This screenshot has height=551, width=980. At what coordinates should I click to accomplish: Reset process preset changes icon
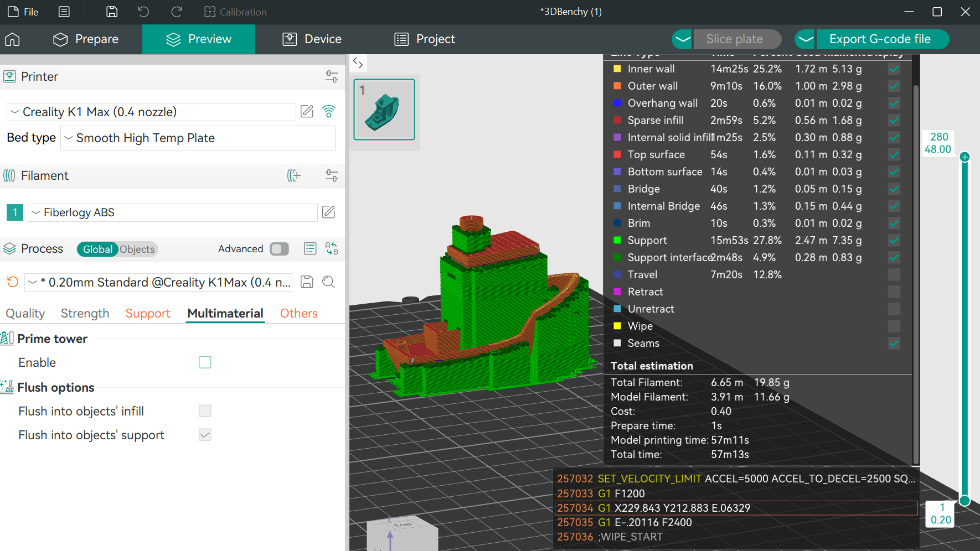click(12, 282)
